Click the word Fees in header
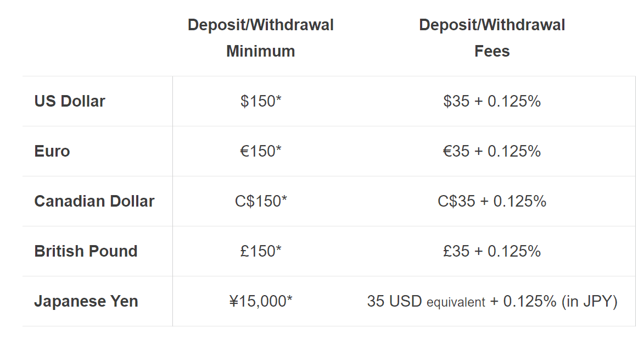 click(x=492, y=51)
